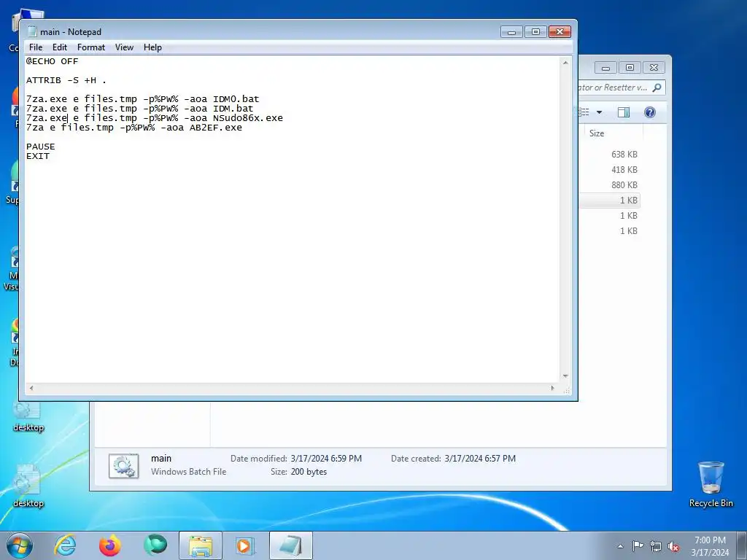Launch Internet Explorer from taskbar
Image resolution: width=747 pixels, height=560 pixels.
(65, 545)
